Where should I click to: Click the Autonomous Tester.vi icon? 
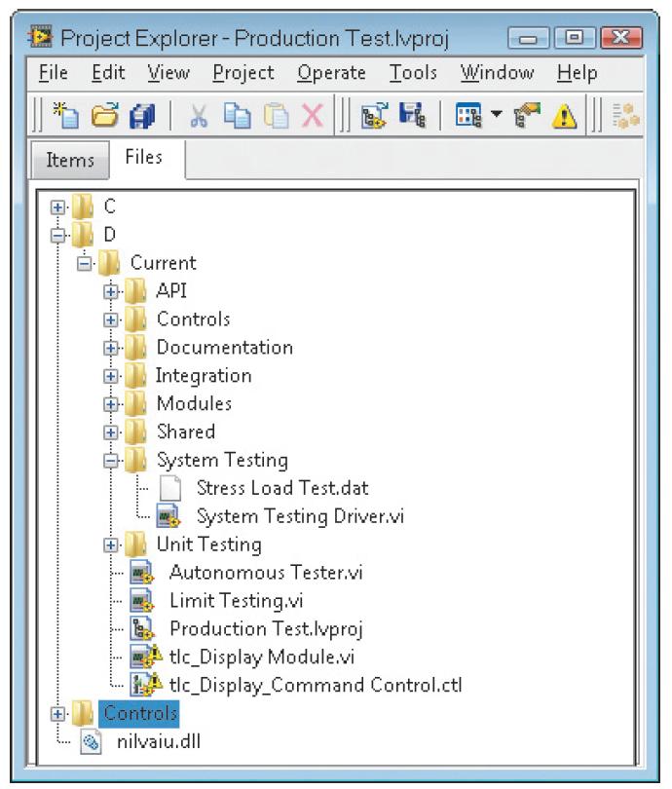(142, 572)
